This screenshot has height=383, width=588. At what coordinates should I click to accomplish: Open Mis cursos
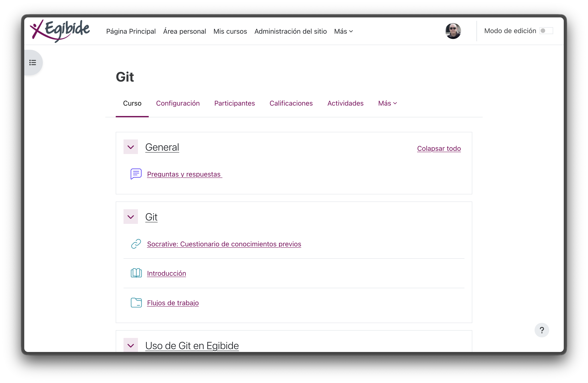(230, 31)
